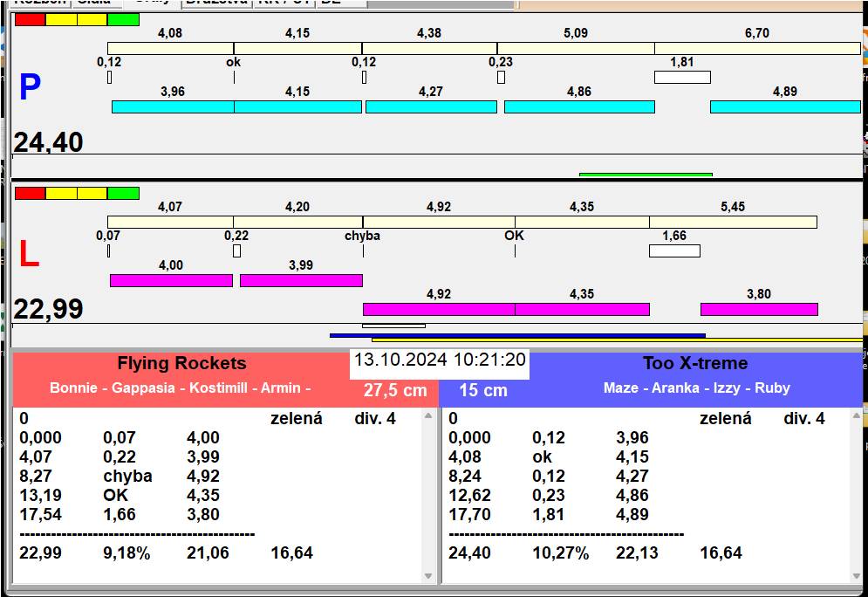Click the 1,81 changeover box in lane P
Image resolution: width=868 pixels, height=597 pixels.
click(x=682, y=78)
